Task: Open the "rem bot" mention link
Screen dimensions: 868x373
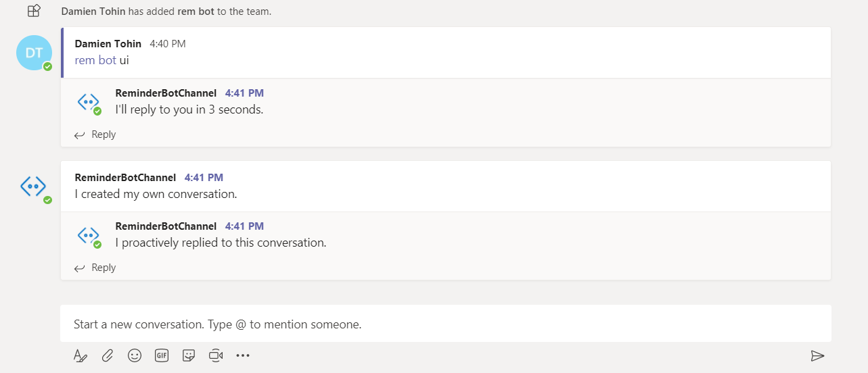Action: tap(95, 60)
